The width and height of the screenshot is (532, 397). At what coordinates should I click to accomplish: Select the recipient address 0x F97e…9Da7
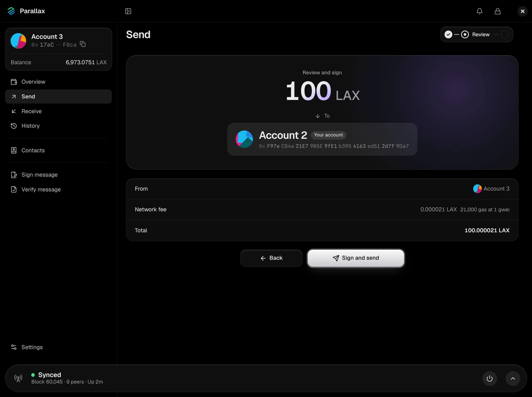[334, 146]
